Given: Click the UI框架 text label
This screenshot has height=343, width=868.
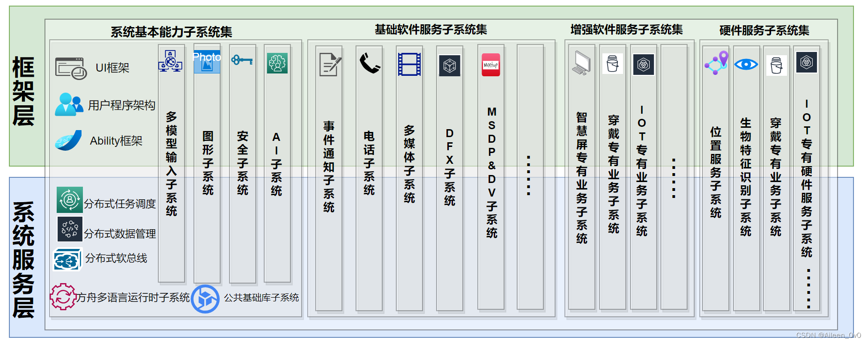Looking at the screenshot, I should point(112,68).
